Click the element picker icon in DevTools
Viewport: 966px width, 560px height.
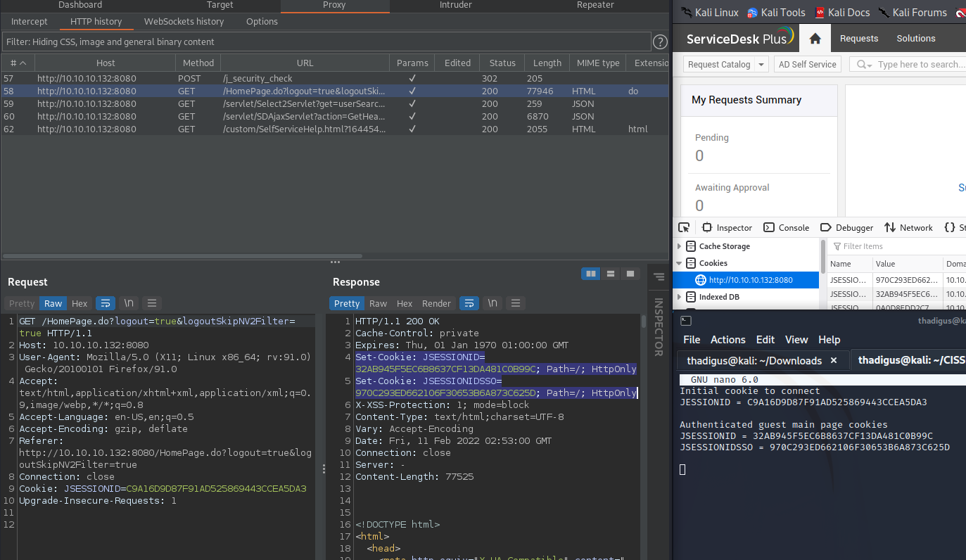[x=684, y=227]
